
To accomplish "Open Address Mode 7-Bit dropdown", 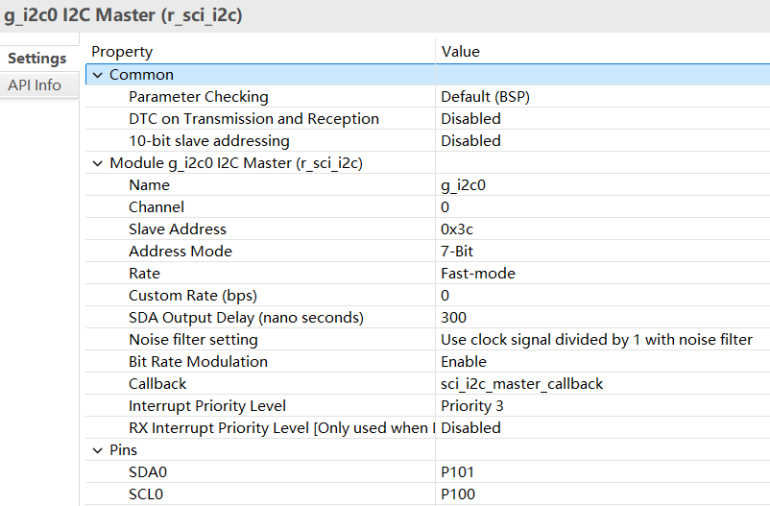I will point(457,252).
